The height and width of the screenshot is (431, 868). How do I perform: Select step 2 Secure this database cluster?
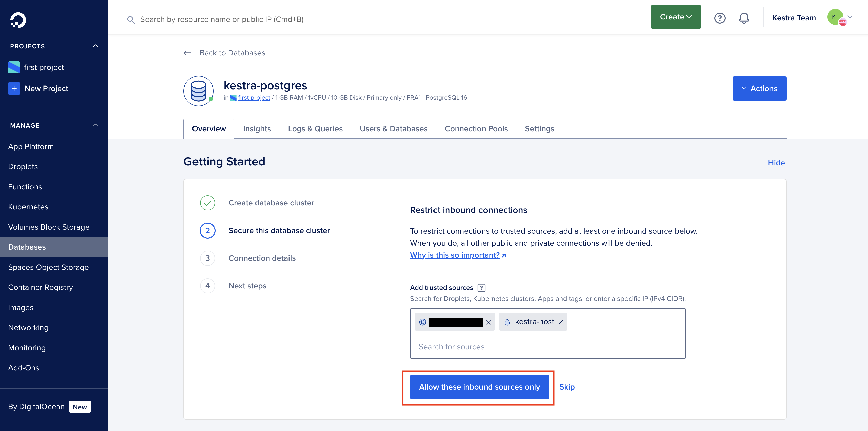tap(279, 230)
